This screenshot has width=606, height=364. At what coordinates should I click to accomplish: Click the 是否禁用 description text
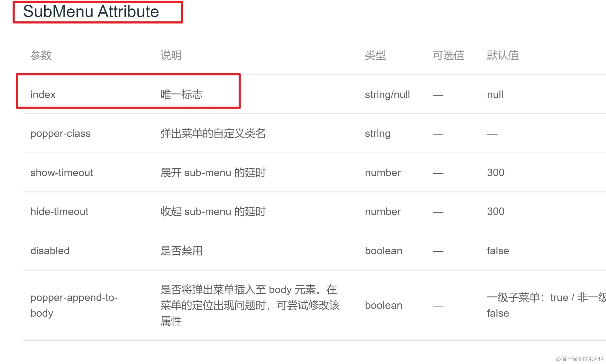click(x=181, y=251)
